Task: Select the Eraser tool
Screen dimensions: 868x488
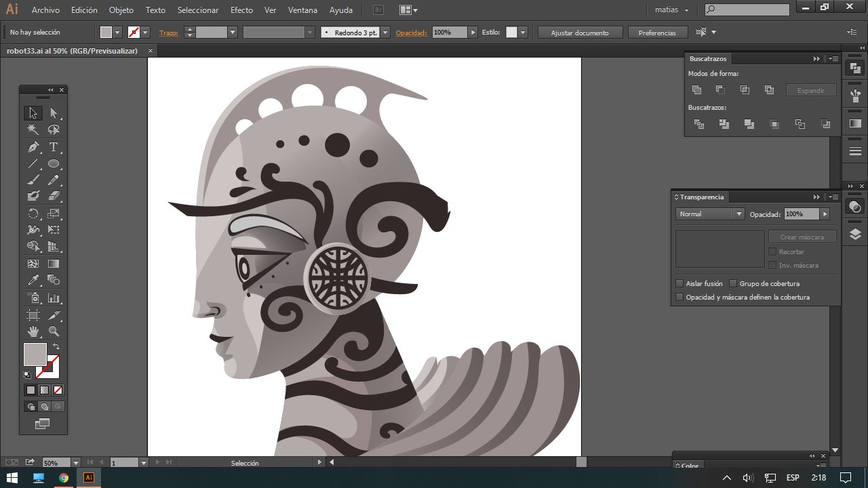Action: tap(54, 197)
